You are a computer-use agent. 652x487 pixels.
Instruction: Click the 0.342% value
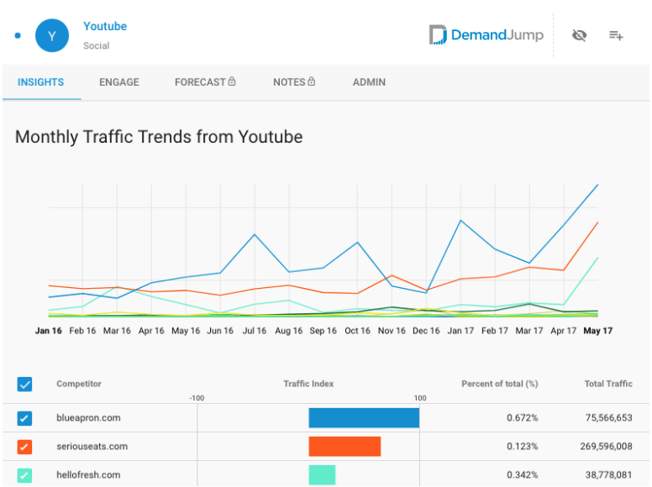[x=522, y=475]
